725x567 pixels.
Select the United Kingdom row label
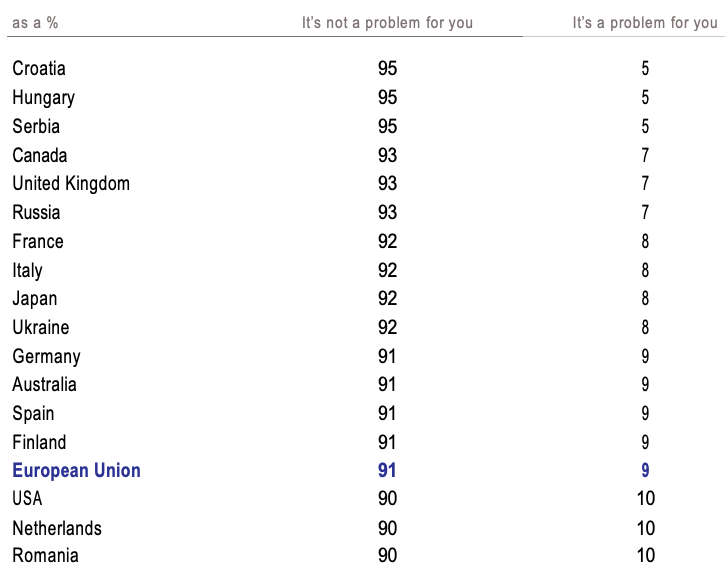coord(71,184)
